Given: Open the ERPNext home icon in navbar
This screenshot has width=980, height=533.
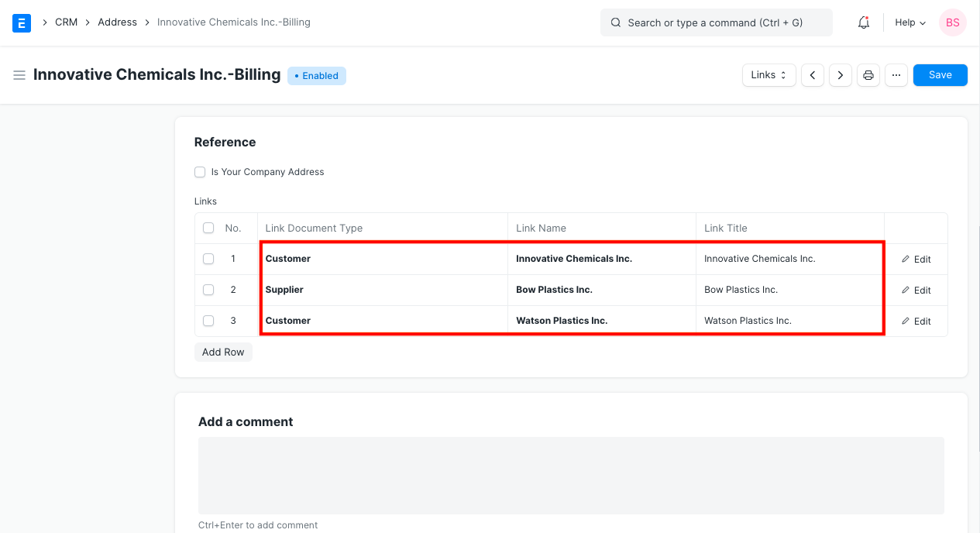Looking at the screenshot, I should [x=21, y=22].
